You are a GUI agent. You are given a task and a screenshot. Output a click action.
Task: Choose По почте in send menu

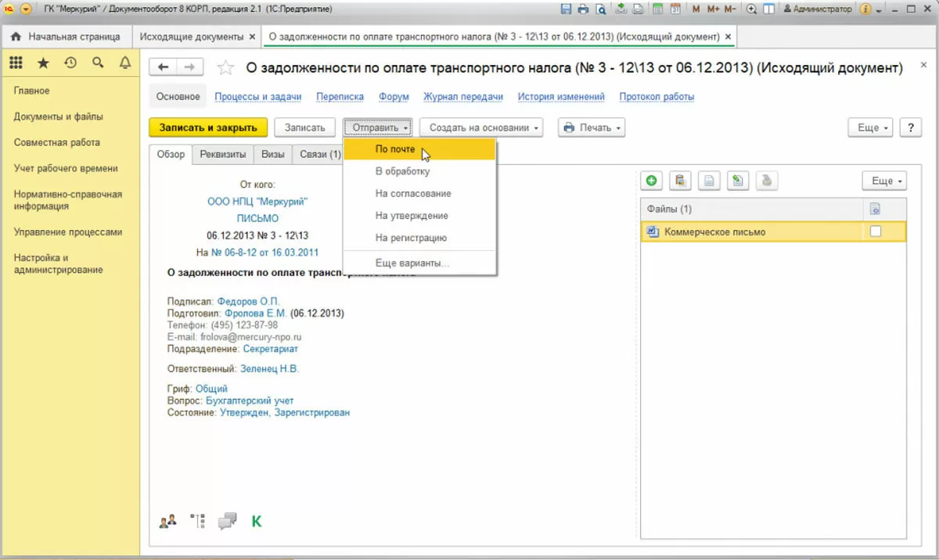419,149
